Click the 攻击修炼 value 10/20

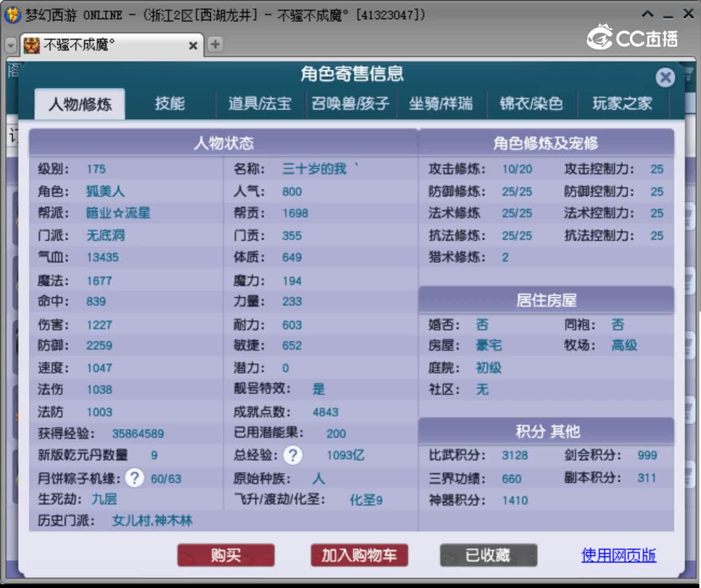click(x=517, y=169)
